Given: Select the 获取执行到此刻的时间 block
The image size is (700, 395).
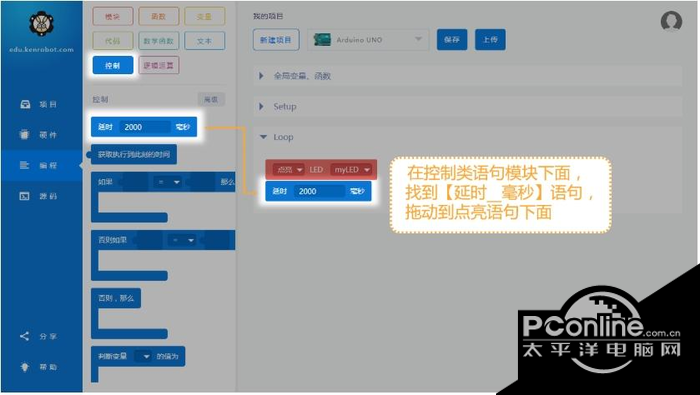Looking at the screenshot, I should point(134,155).
